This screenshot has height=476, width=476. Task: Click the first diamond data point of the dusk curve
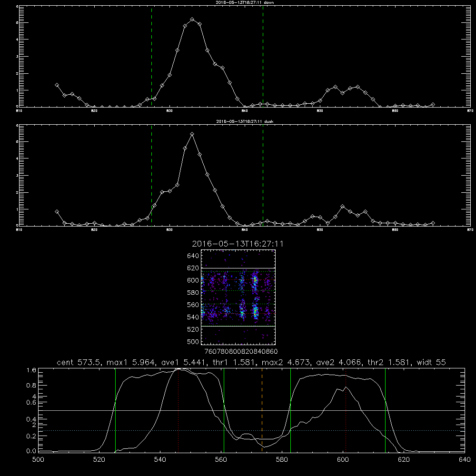click(57, 212)
